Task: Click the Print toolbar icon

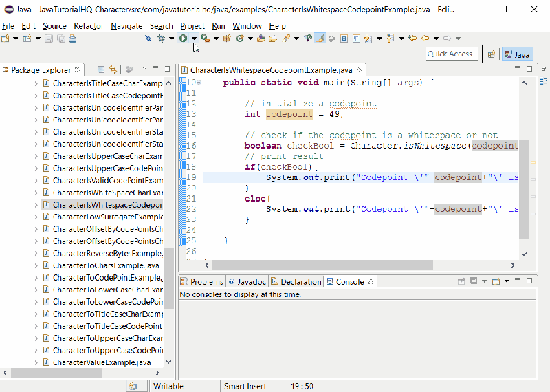Action: (x=73, y=39)
